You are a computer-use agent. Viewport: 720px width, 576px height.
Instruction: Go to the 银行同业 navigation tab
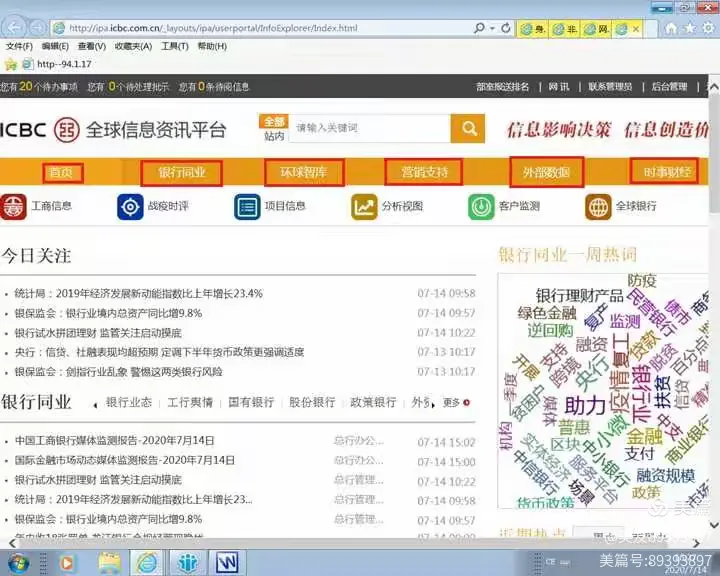coord(181,173)
